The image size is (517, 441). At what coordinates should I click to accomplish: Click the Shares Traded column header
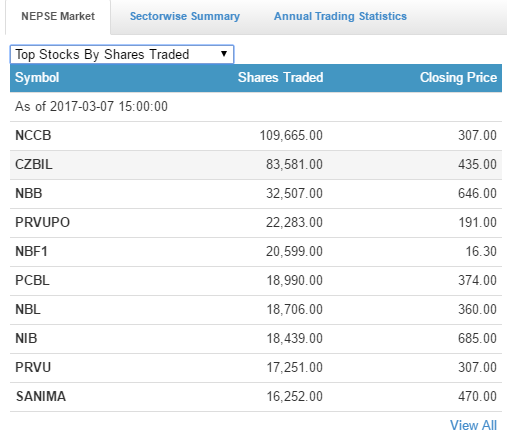click(x=280, y=77)
